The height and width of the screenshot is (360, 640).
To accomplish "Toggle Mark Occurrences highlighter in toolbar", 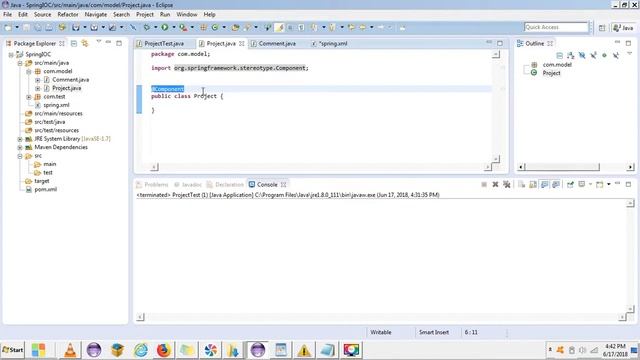I will point(280,27).
